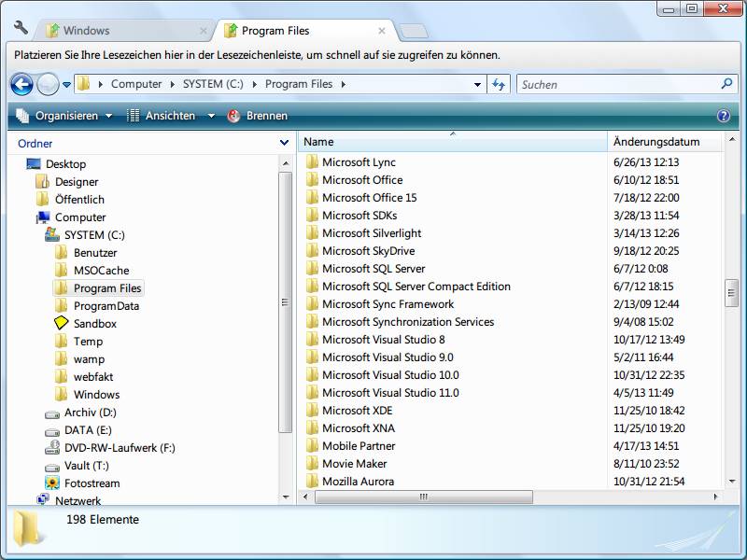
Task: Click the Brennen button
Action: coord(258,116)
